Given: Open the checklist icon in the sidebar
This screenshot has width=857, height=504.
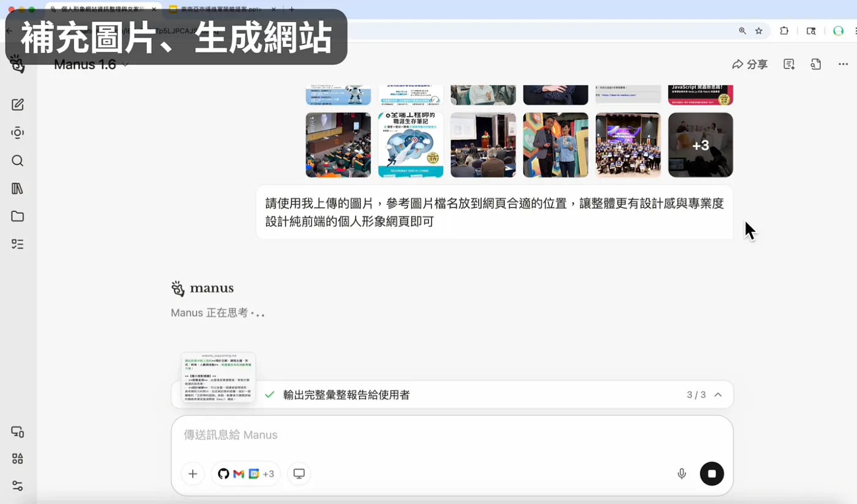Looking at the screenshot, I should tap(18, 244).
